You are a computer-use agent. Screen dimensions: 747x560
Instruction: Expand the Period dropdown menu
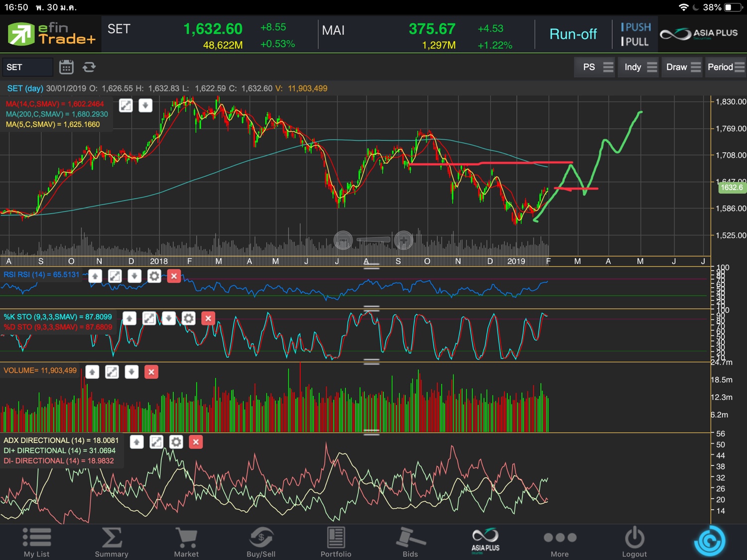pyautogui.click(x=725, y=67)
